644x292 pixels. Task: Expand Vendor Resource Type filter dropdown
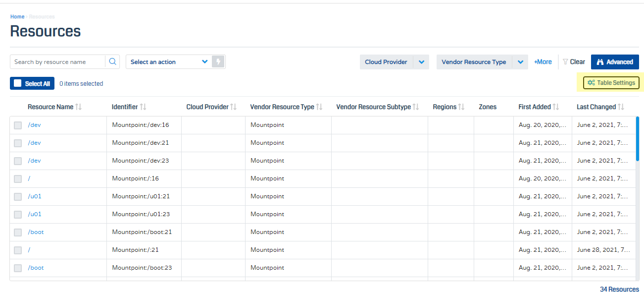tap(520, 62)
